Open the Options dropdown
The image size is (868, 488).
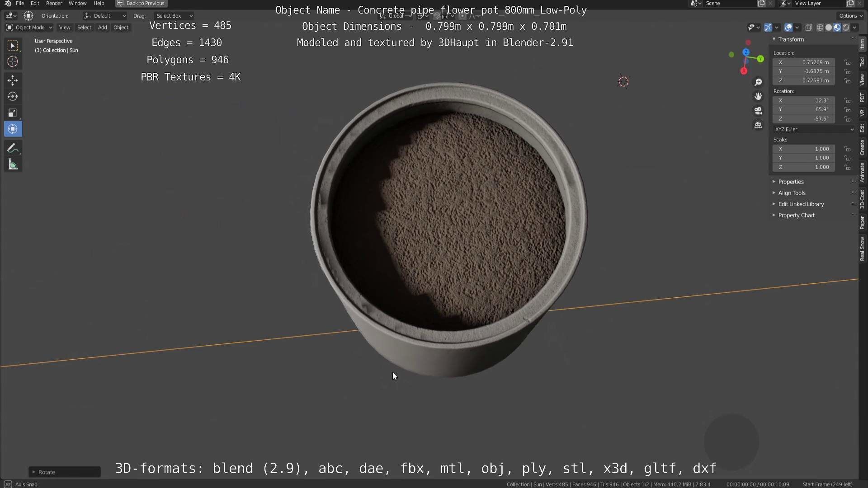click(851, 16)
